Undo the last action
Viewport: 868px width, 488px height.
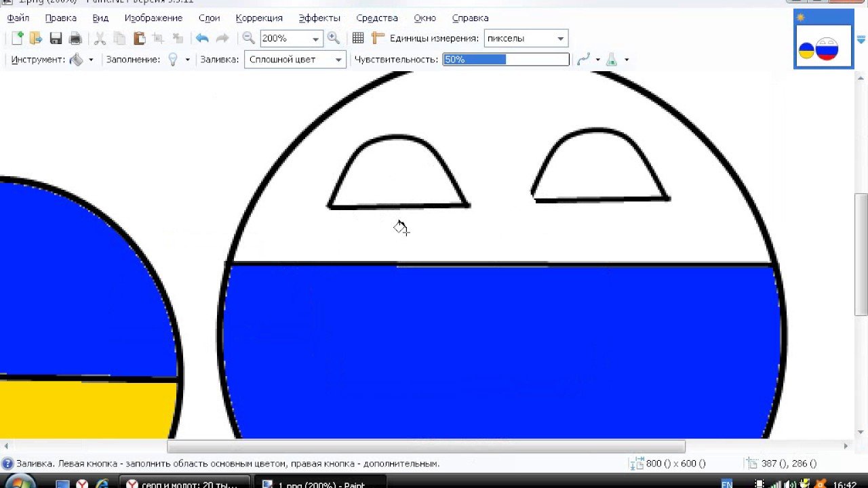tap(202, 39)
